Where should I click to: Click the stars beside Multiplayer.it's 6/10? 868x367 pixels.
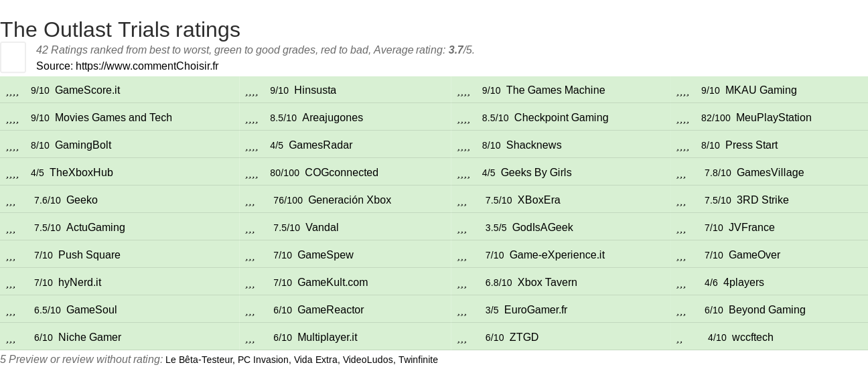coord(250,338)
